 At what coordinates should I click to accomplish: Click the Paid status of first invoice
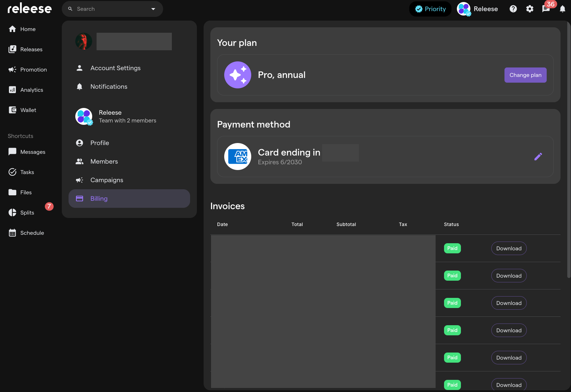coord(452,248)
